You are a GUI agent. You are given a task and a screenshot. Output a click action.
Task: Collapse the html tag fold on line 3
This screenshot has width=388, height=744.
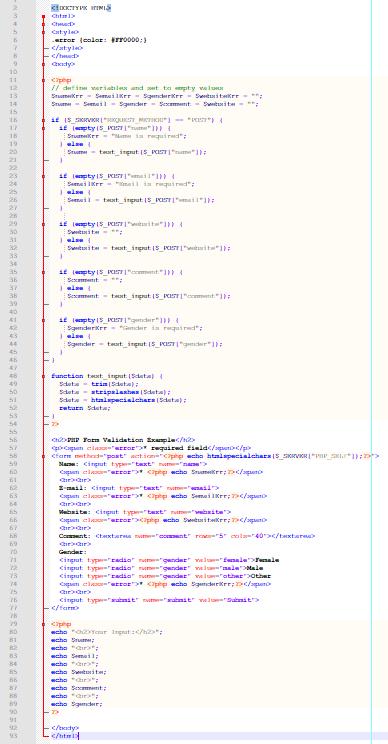(x=43, y=16)
